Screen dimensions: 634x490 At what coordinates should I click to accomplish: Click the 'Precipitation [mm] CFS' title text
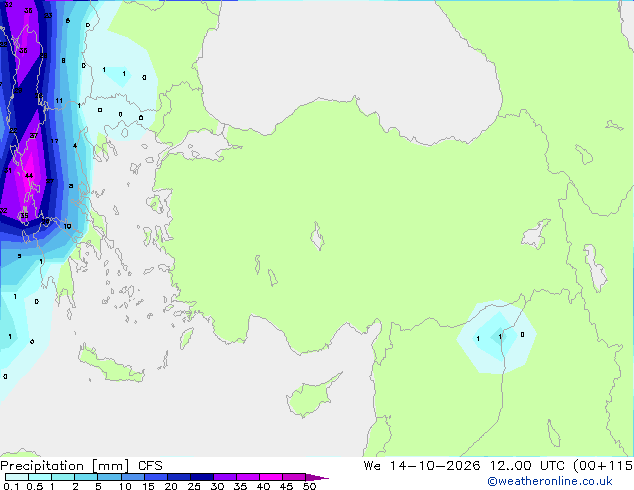click(81, 466)
